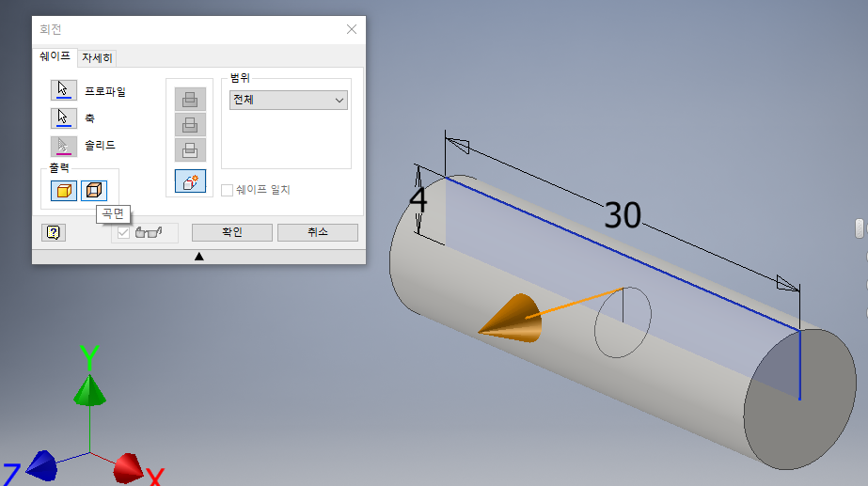Cancel with the 취소 button
Image resolution: width=868 pixels, height=486 pixels.
(318, 232)
